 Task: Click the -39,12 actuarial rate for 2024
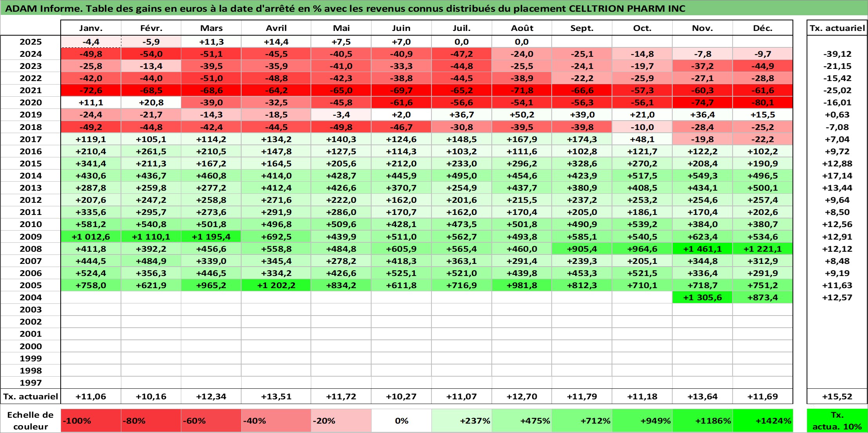(837, 54)
